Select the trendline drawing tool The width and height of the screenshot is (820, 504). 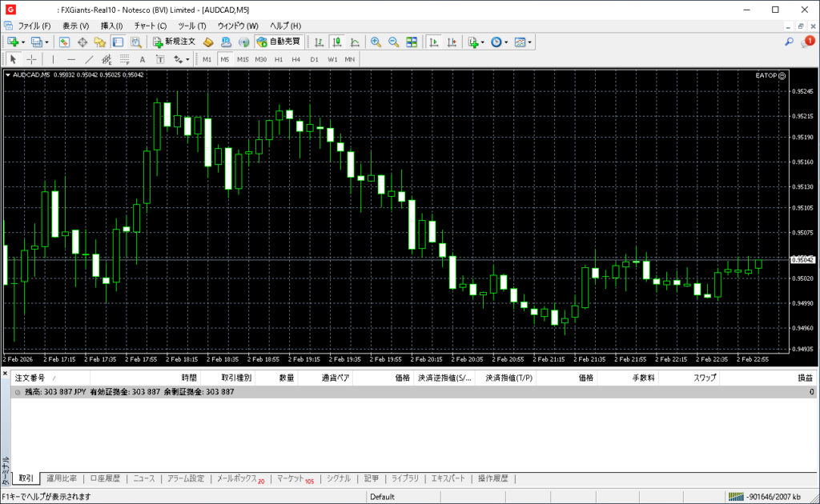(x=89, y=59)
